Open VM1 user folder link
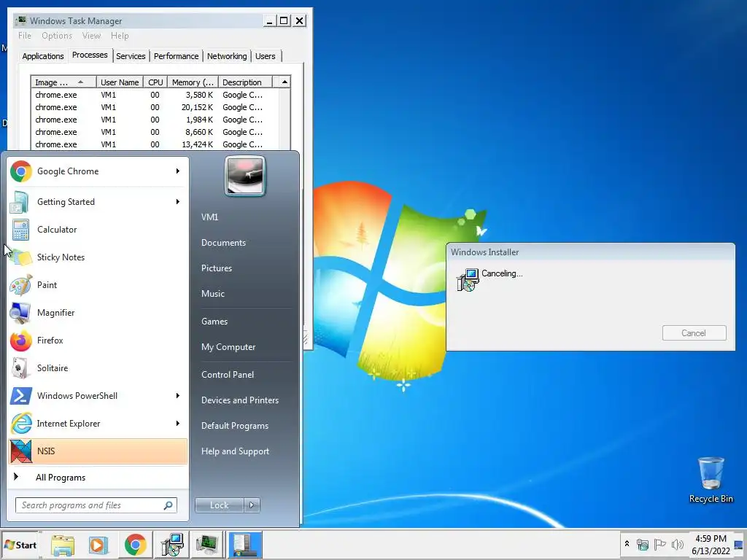This screenshot has height=560, width=747. point(209,217)
